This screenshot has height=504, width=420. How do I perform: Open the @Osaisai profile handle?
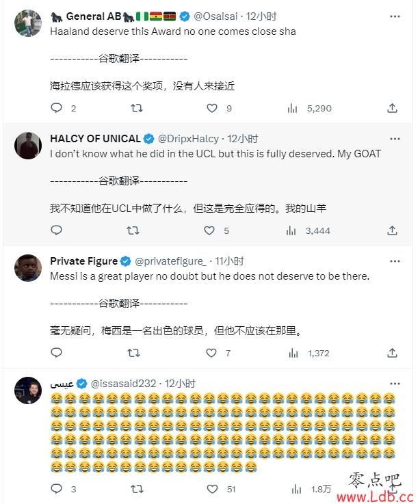point(215,16)
